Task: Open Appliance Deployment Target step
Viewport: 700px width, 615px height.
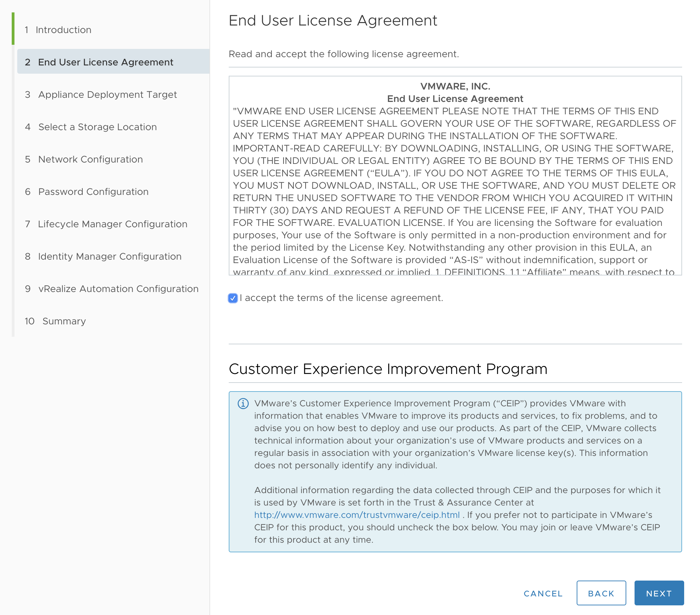Action: point(107,95)
